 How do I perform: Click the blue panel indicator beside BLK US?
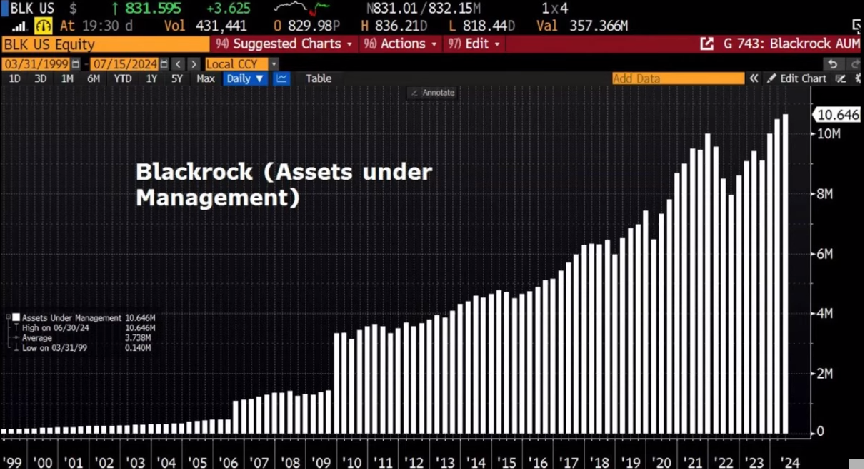(x=4, y=9)
